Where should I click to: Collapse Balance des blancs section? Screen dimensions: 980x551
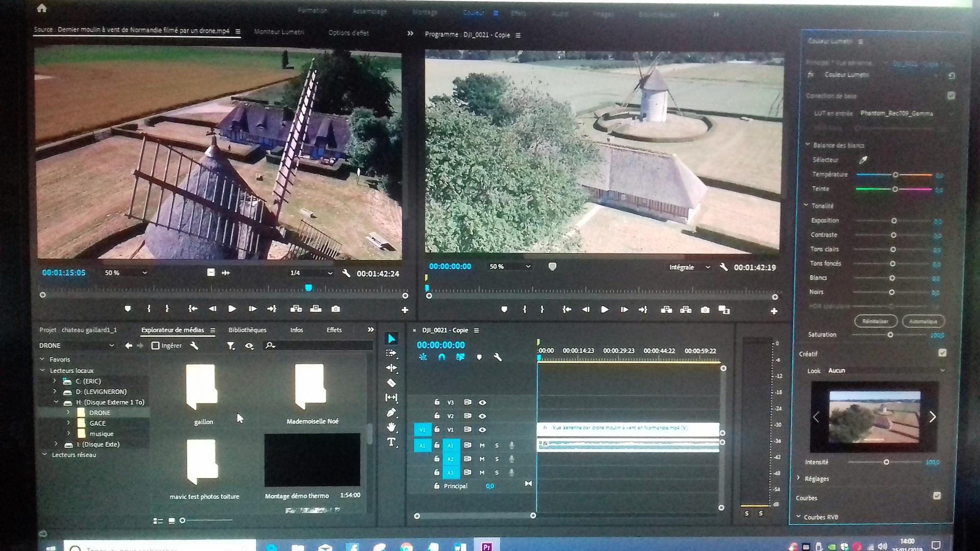pyautogui.click(x=807, y=144)
